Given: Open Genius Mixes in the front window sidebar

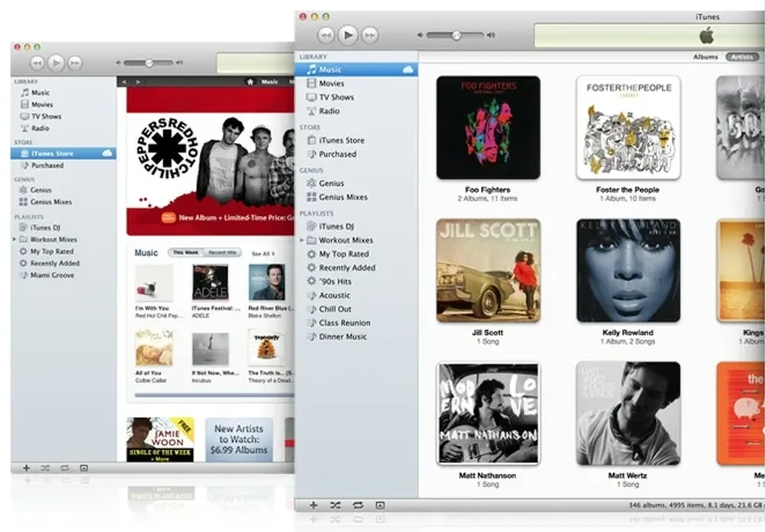Looking at the screenshot, I should (x=342, y=197).
